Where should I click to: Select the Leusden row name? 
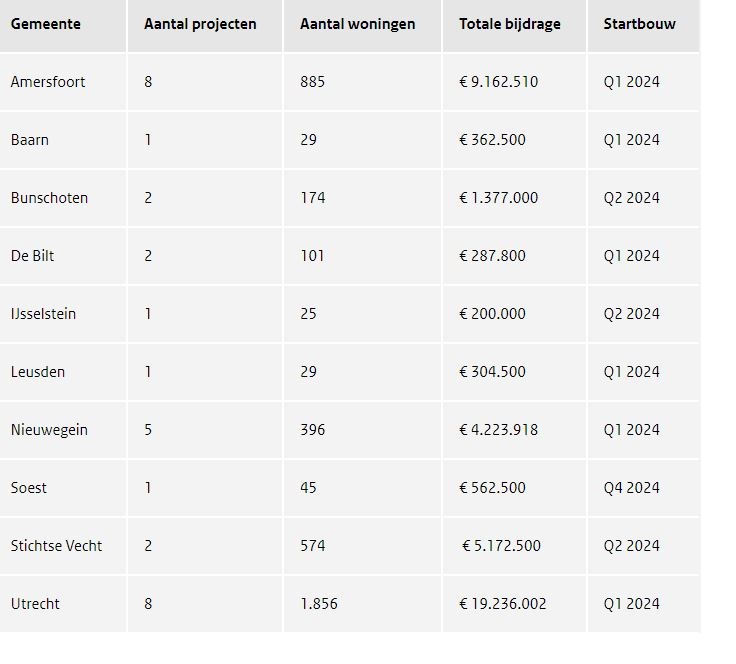pyautogui.click(x=38, y=372)
